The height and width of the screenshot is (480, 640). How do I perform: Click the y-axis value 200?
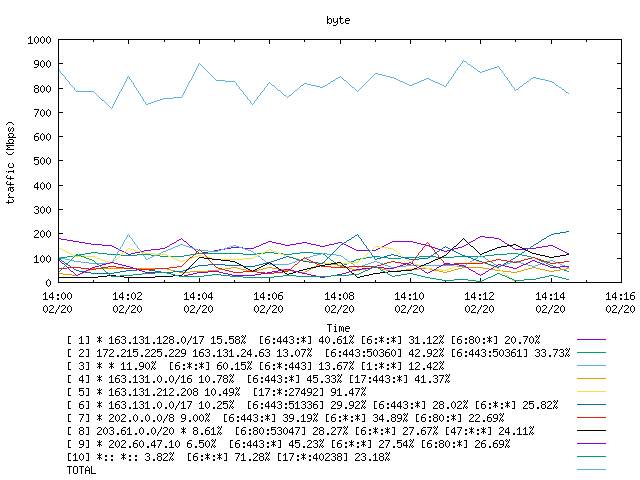click(42, 234)
